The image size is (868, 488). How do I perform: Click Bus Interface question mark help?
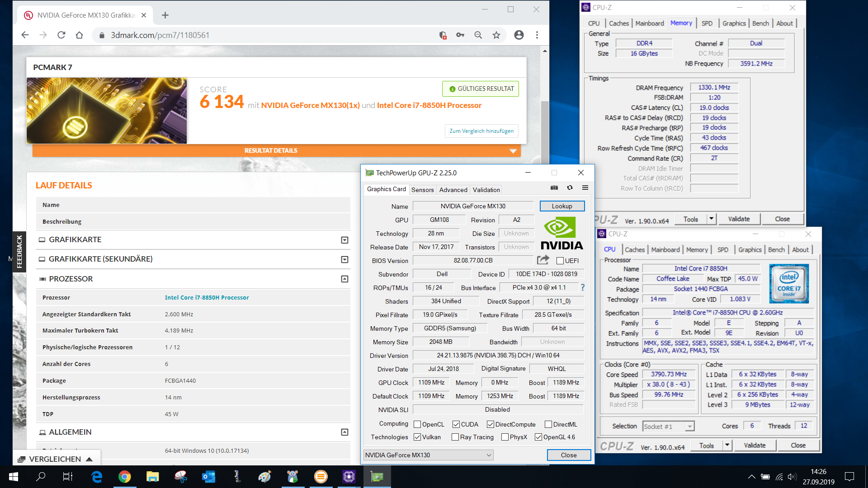(x=583, y=287)
